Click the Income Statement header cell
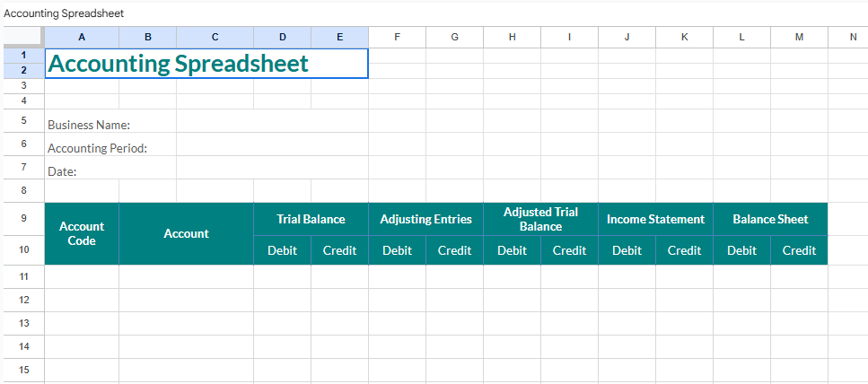 coord(655,220)
